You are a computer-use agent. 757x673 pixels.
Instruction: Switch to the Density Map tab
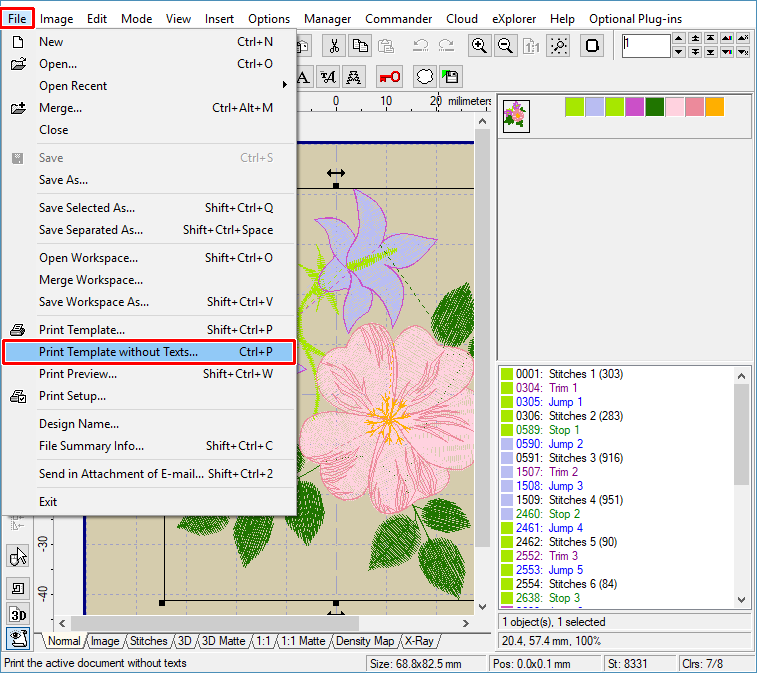[x=365, y=641]
